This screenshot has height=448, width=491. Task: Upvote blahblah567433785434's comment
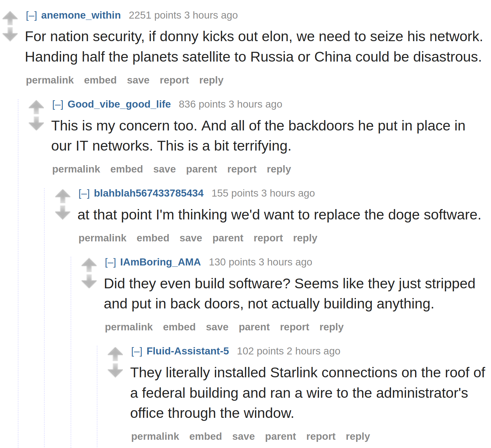pos(63,196)
